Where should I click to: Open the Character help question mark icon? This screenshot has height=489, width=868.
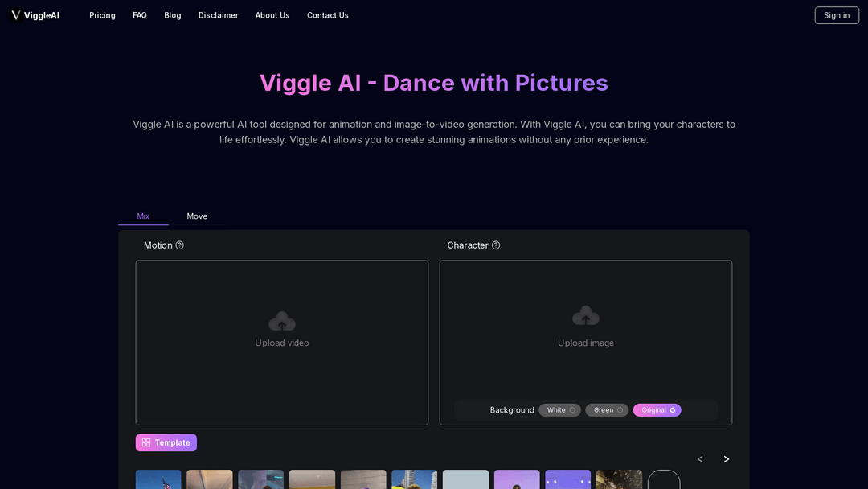pos(496,244)
